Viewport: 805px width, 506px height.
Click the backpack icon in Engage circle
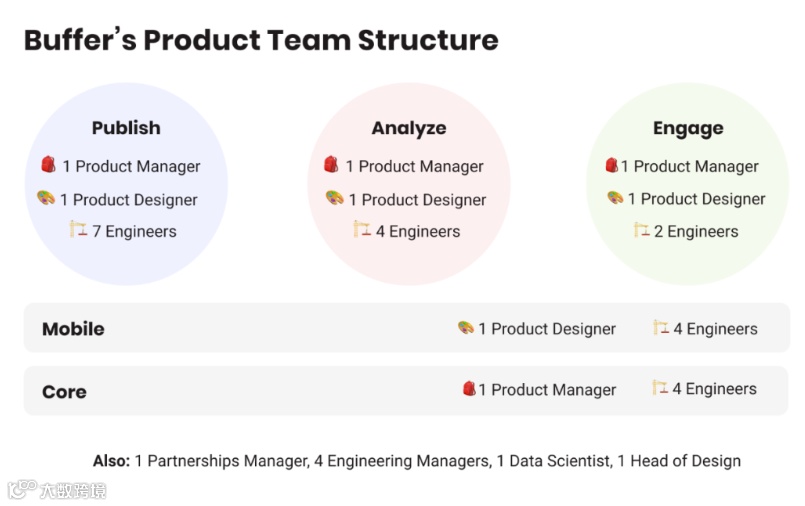pyautogui.click(x=611, y=165)
